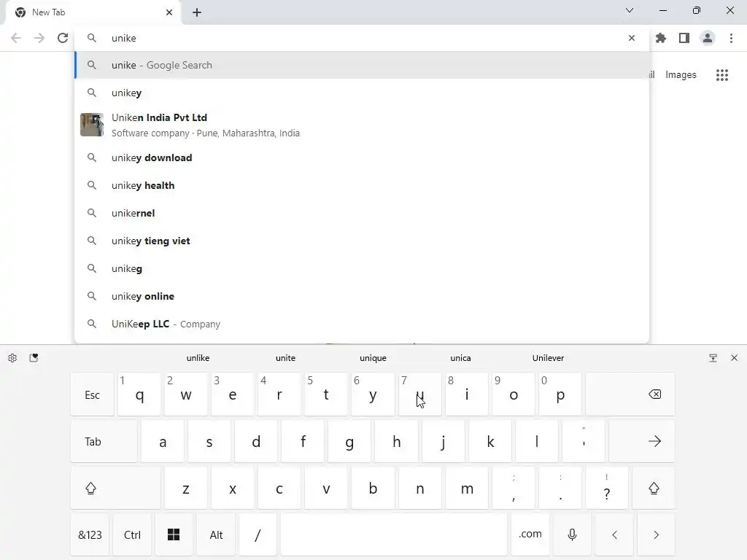Viewport: 747px width, 560px height.
Task: Open the Chrome profile avatar
Action: coord(708,38)
